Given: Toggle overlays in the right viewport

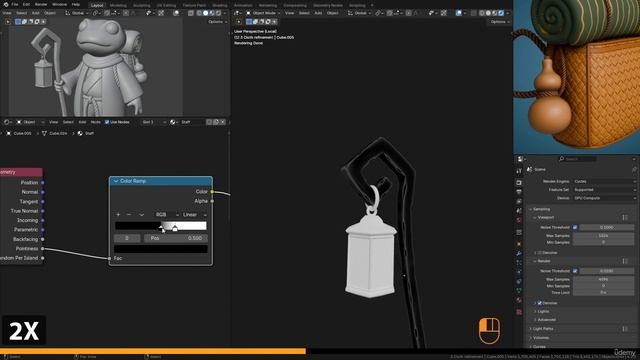Looking at the screenshot, I should (x=459, y=13).
